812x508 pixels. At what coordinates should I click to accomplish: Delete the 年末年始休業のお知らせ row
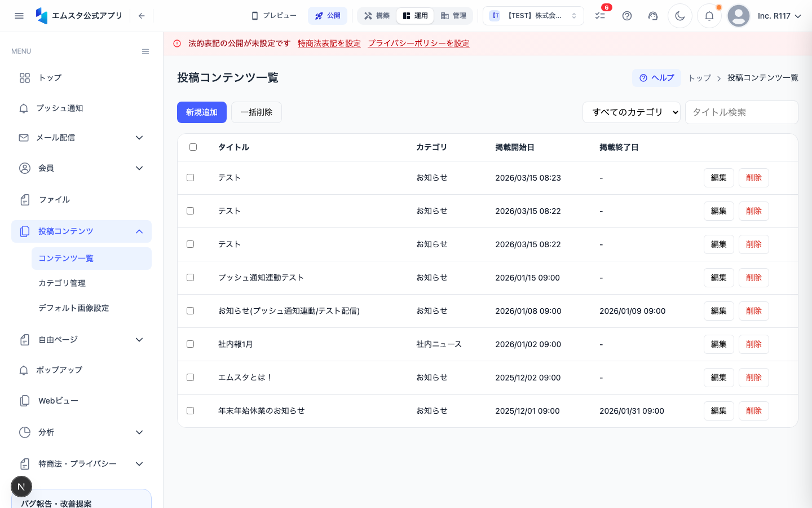tap(754, 411)
